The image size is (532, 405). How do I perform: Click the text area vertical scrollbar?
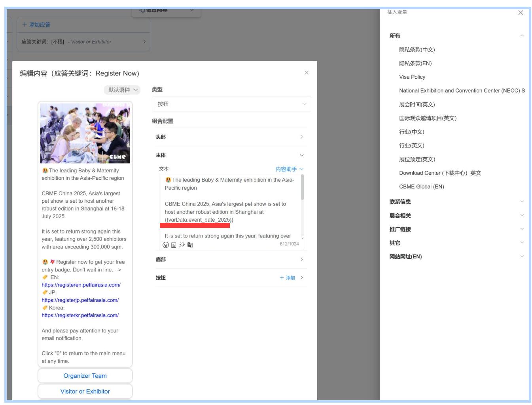pyautogui.click(x=303, y=187)
